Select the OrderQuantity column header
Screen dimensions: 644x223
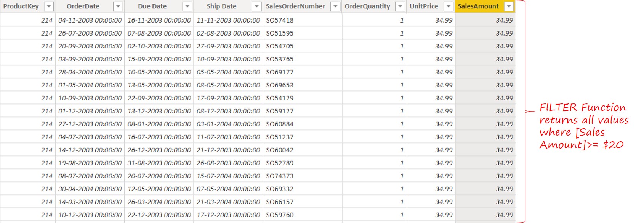[374, 6]
